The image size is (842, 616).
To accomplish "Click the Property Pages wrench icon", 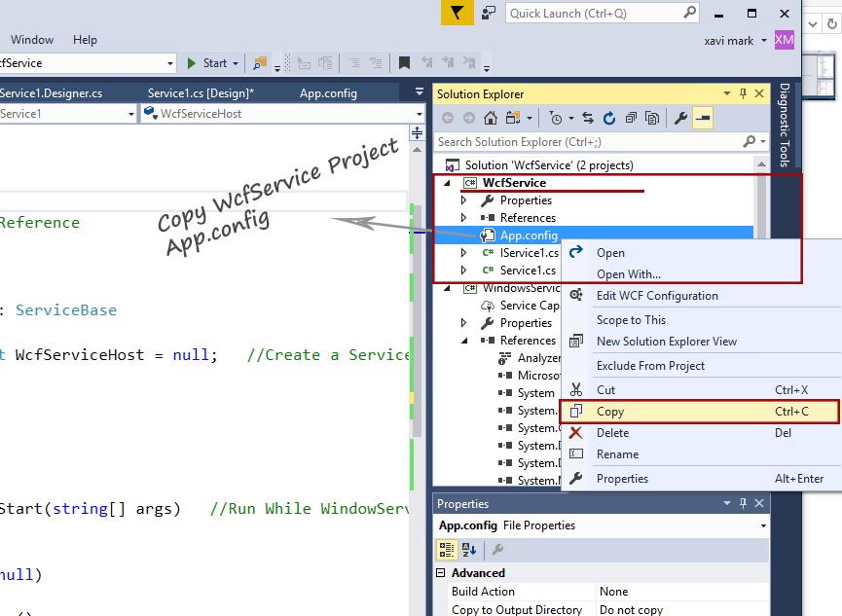I will (x=497, y=550).
